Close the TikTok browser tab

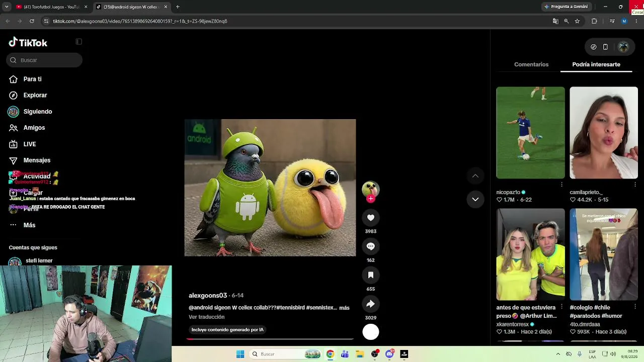pos(166,7)
